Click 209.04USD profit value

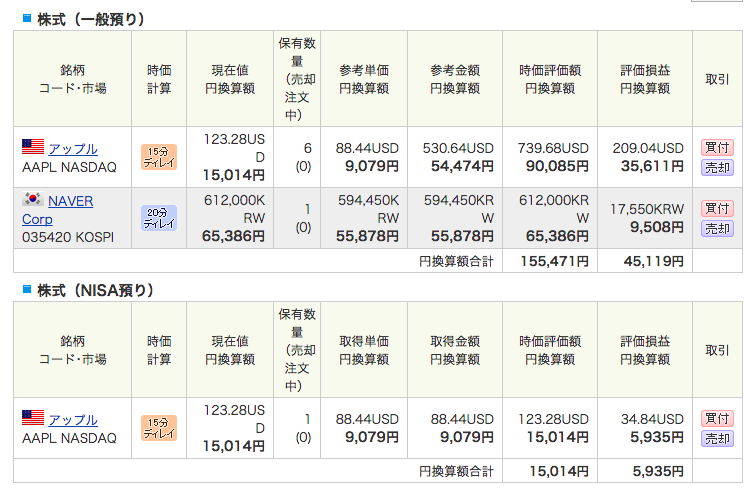648,148
